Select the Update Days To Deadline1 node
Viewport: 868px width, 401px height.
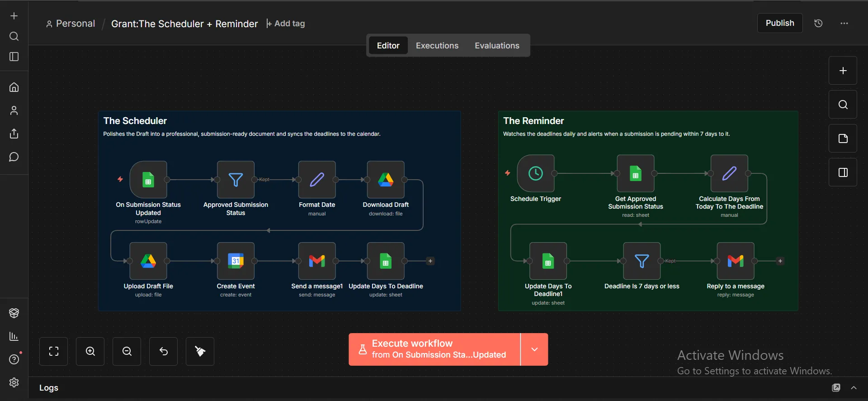click(548, 261)
